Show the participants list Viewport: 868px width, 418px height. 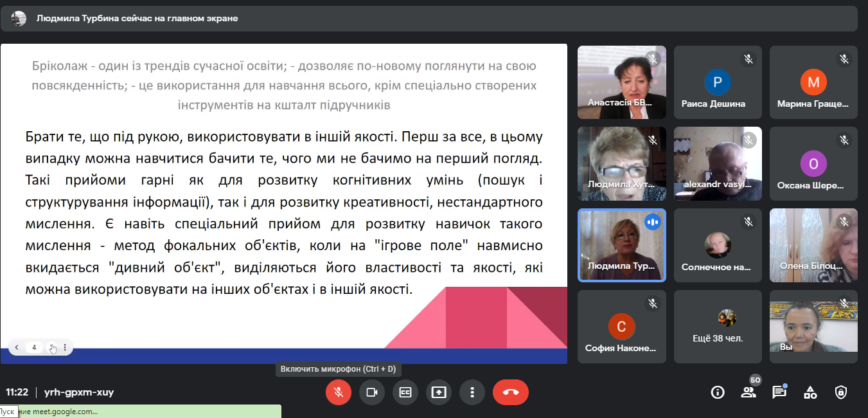[748, 392]
